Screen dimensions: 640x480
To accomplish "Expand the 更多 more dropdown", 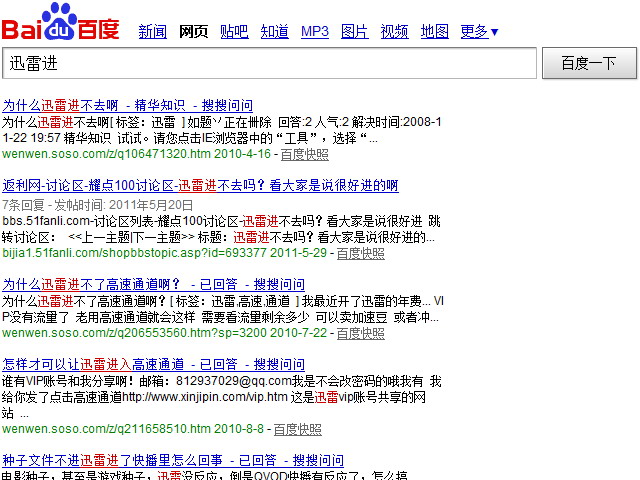I will 479,31.
